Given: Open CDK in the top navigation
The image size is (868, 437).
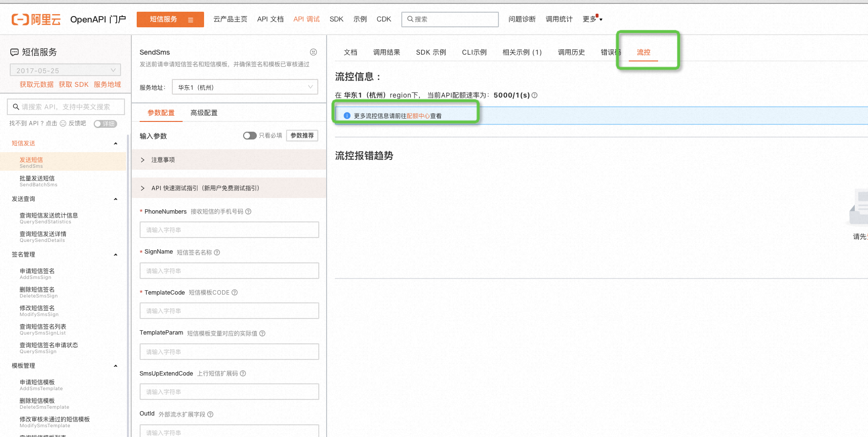Looking at the screenshot, I should (x=384, y=19).
